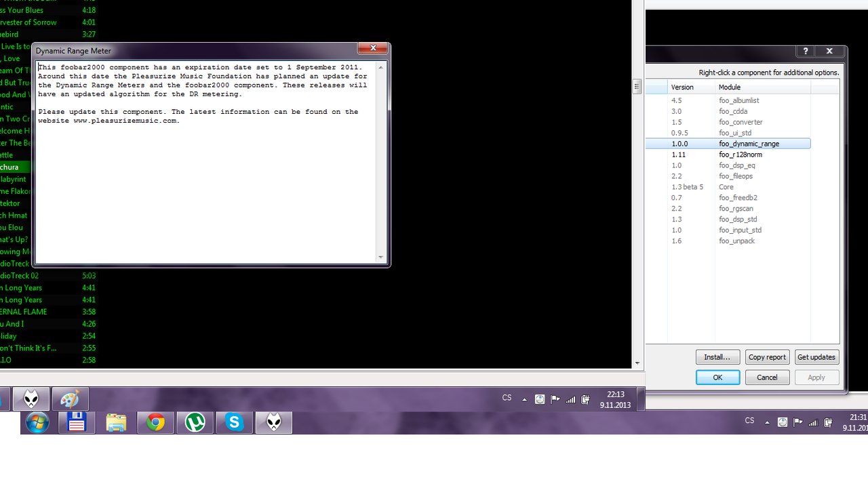Click scroll-up arrow in Dynamic Range Meter text box
Viewport: 868px width, 488px height.
click(x=381, y=66)
